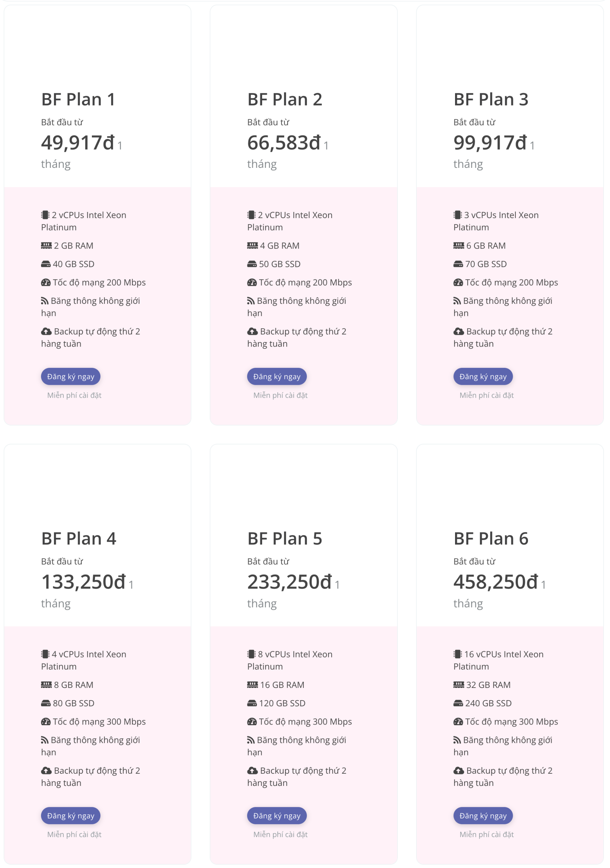Click the speedometer icon in BF Plan 4
This screenshot has height=868, width=610.
click(46, 723)
